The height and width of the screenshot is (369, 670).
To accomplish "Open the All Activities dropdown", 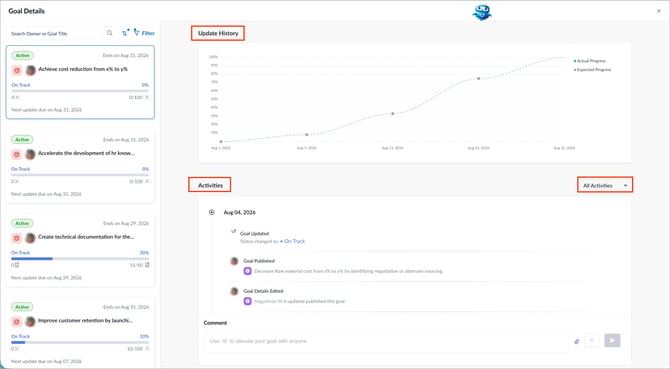I will pyautogui.click(x=605, y=186).
